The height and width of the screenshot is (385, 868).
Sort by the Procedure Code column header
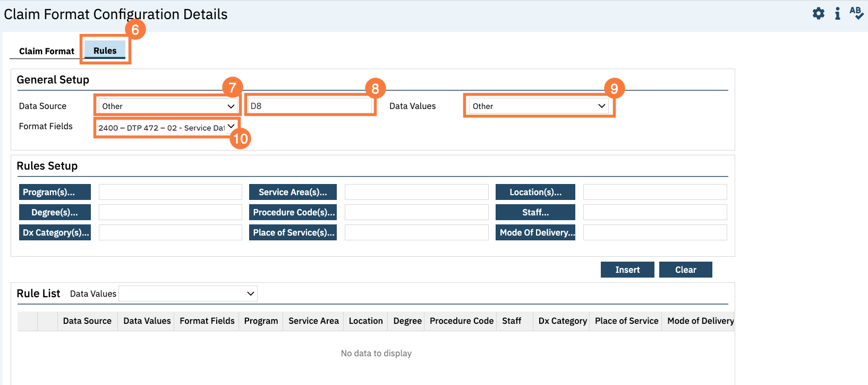pyautogui.click(x=461, y=321)
